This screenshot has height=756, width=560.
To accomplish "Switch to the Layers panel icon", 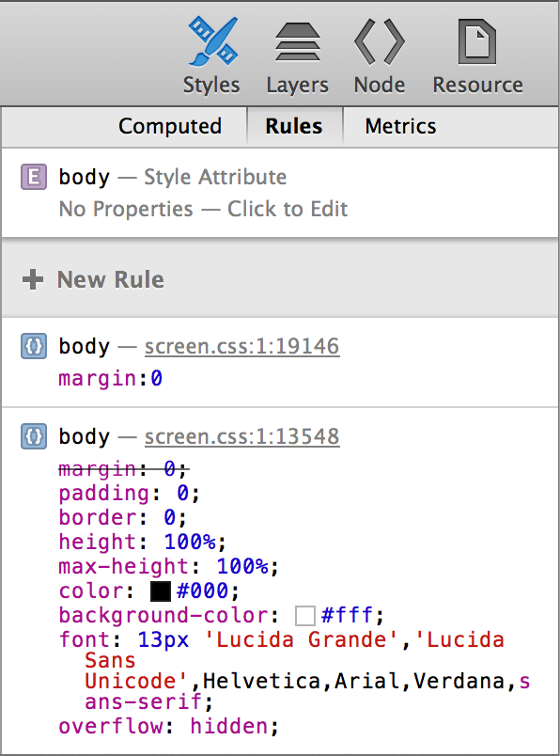I will 297,41.
